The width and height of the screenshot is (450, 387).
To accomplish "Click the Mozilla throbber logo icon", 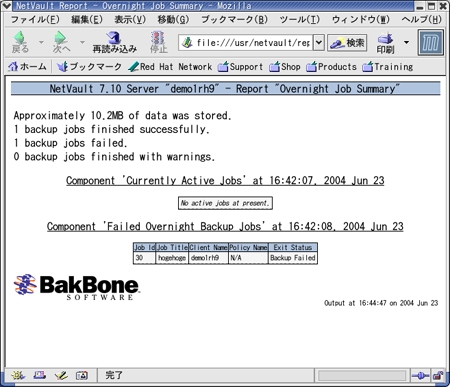I will point(431,43).
